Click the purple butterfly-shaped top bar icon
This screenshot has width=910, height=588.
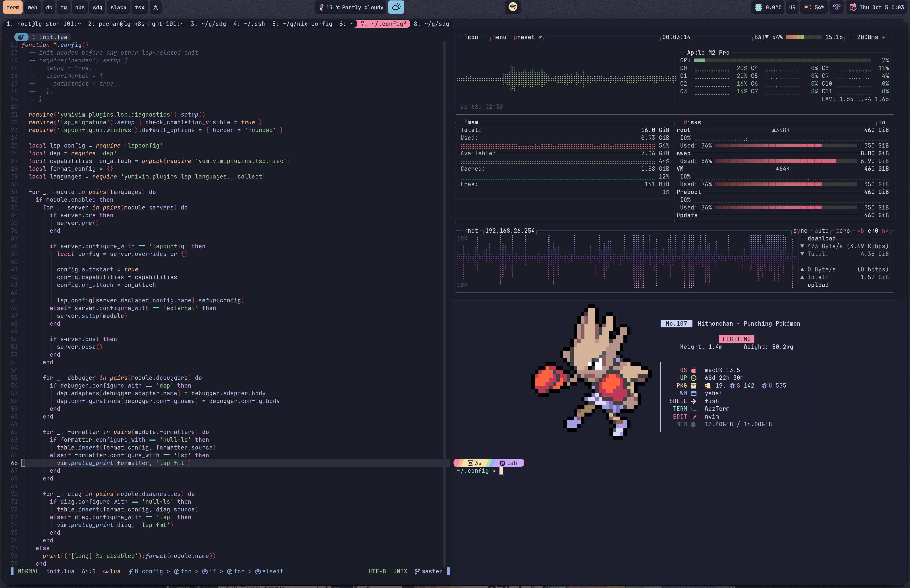point(837,7)
